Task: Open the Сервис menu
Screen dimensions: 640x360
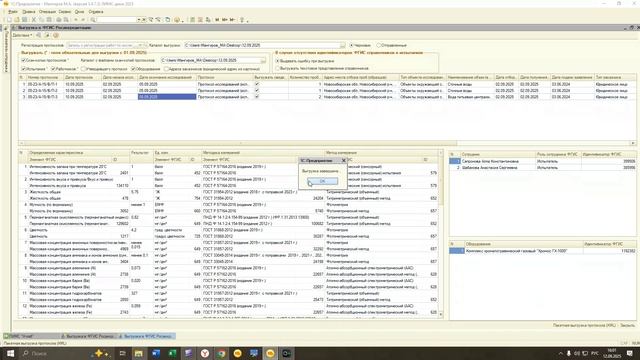Action: pyautogui.click(x=64, y=12)
